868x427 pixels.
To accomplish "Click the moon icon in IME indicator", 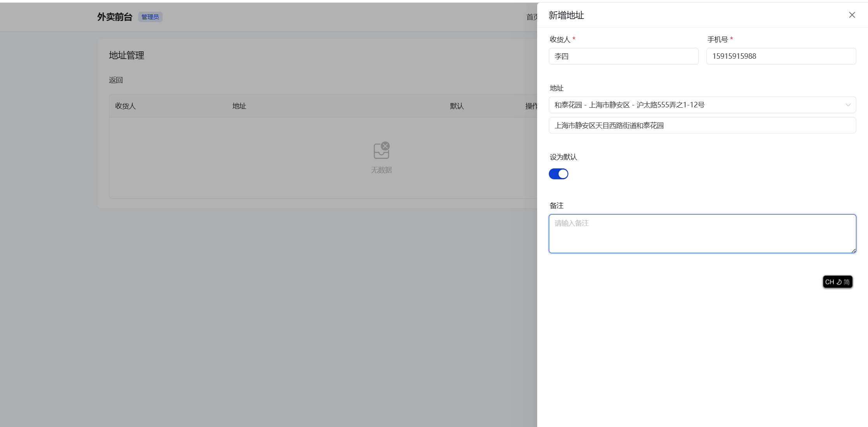I will point(839,282).
